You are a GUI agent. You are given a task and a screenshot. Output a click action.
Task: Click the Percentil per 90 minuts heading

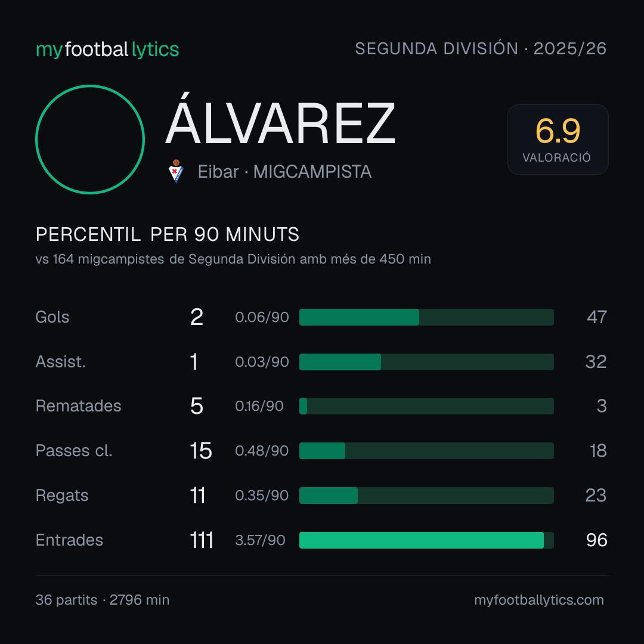pyautogui.click(x=167, y=234)
